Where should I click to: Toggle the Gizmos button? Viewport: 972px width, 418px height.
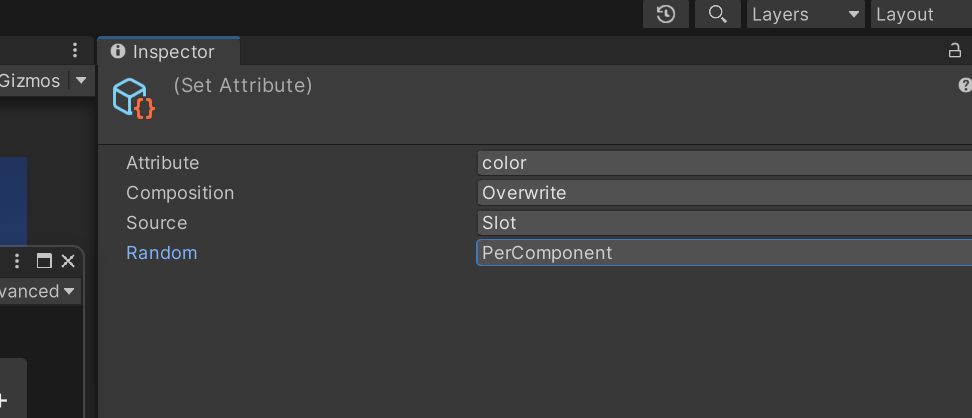point(30,81)
